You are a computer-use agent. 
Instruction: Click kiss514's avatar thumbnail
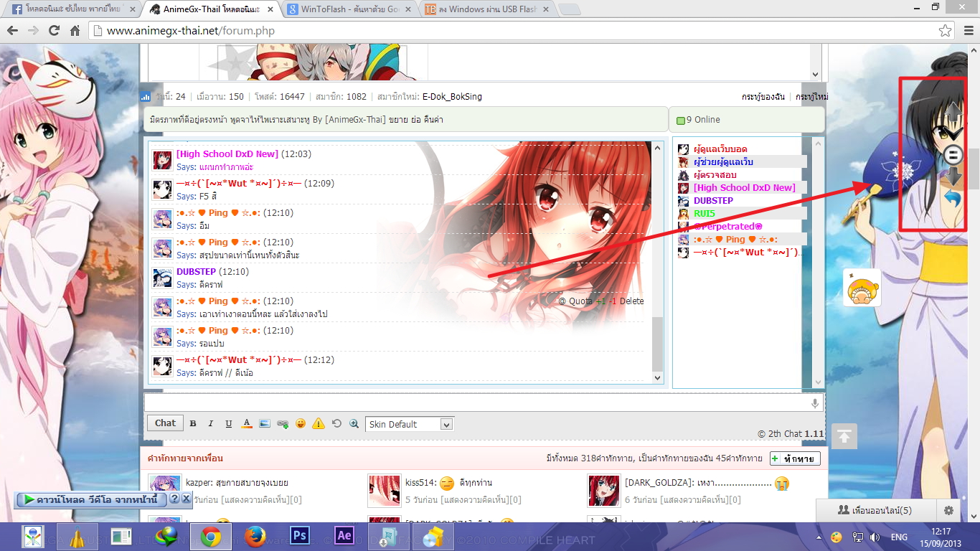pos(384,491)
